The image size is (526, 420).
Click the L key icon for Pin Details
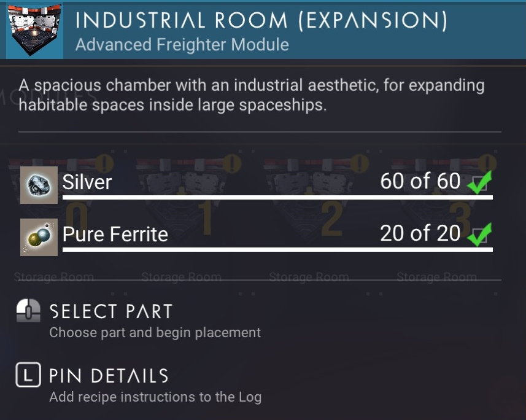tap(28, 375)
